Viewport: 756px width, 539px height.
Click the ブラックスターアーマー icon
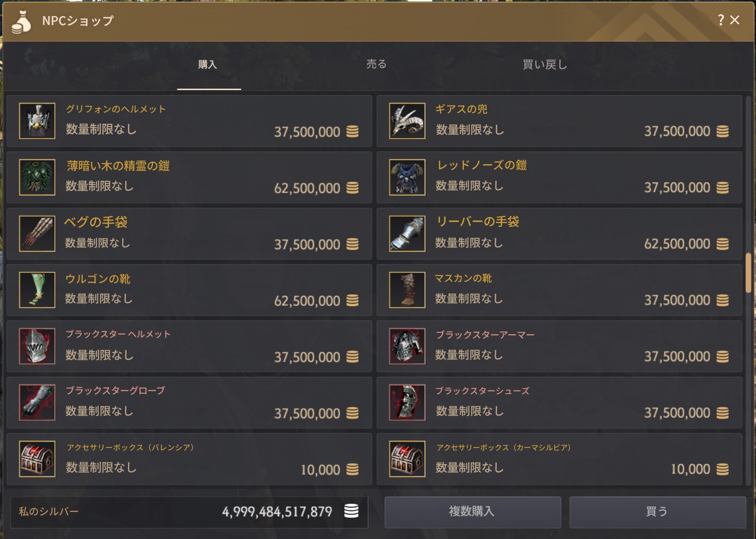click(x=407, y=346)
